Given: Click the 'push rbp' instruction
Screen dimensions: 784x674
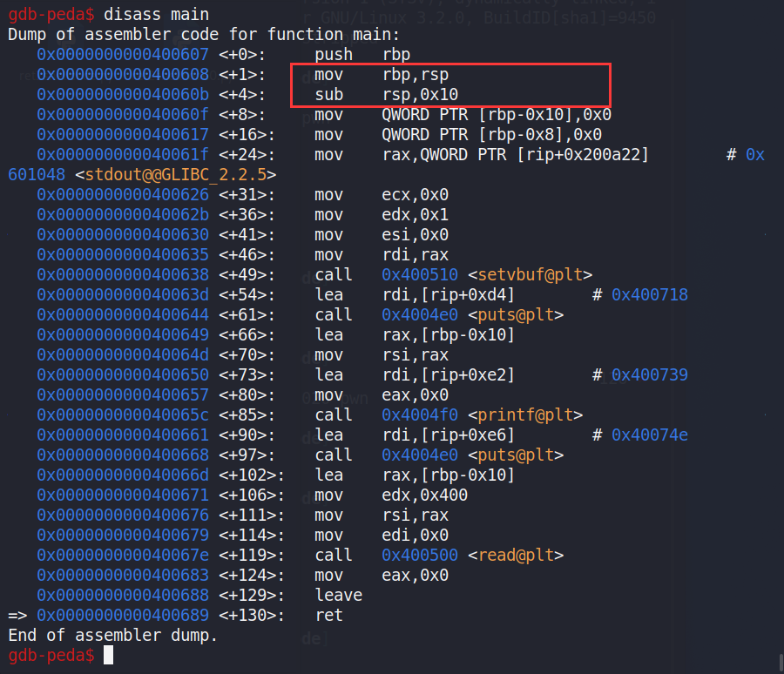Looking at the screenshot, I should [x=362, y=55].
